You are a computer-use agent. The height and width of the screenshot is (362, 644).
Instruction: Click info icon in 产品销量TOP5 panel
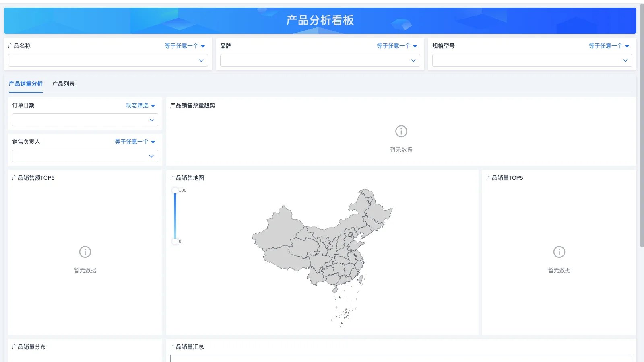coord(559,252)
